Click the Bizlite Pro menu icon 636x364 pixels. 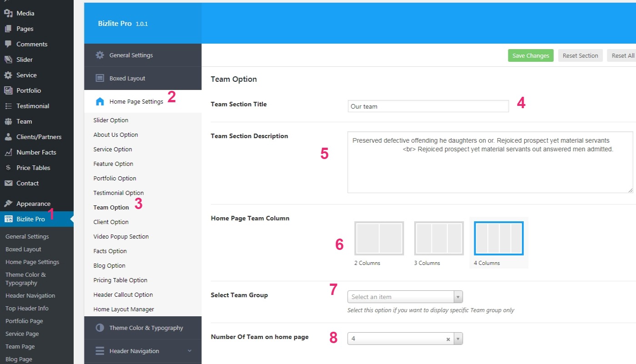[8, 219]
